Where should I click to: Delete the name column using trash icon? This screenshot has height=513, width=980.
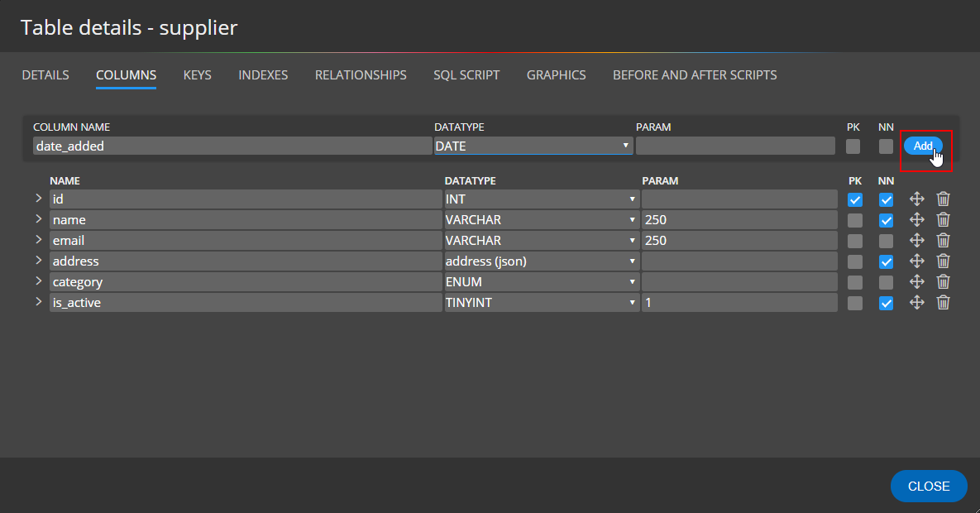point(943,219)
